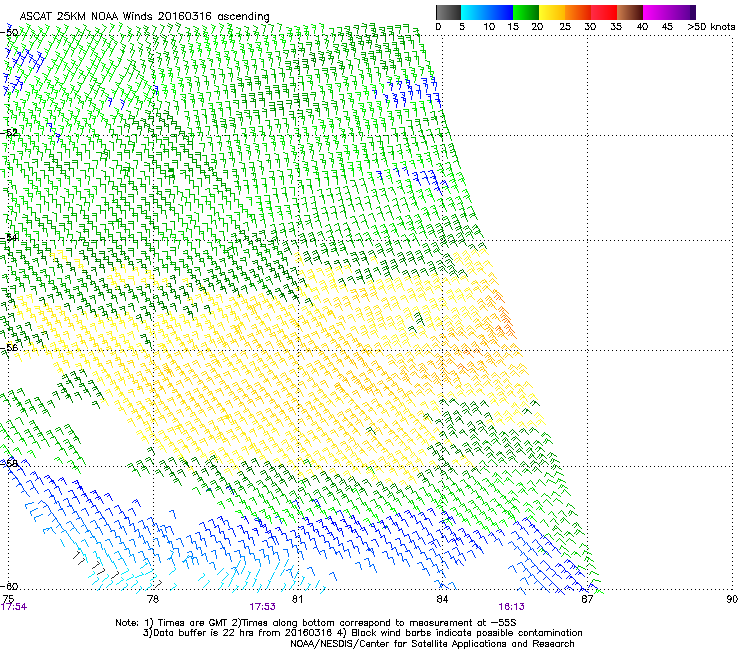The height and width of the screenshot is (650, 740).
Task: Pick the yellow 20-25 knots legend swatch
Action: tap(552, 12)
